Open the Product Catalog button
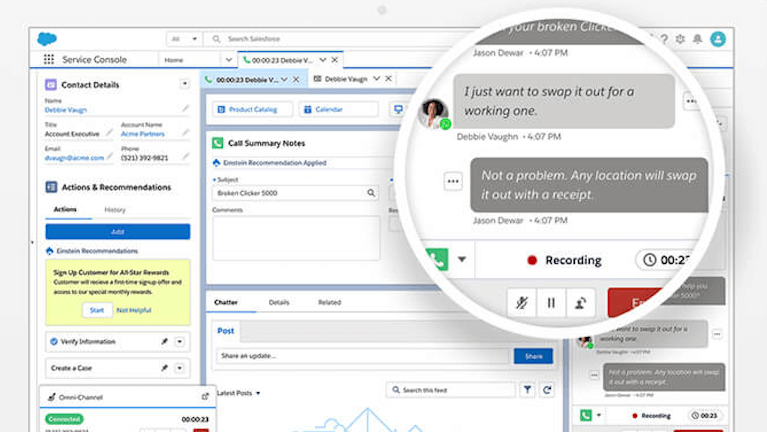Image resolution: width=767 pixels, height=432 pixels. pos(252,109)
